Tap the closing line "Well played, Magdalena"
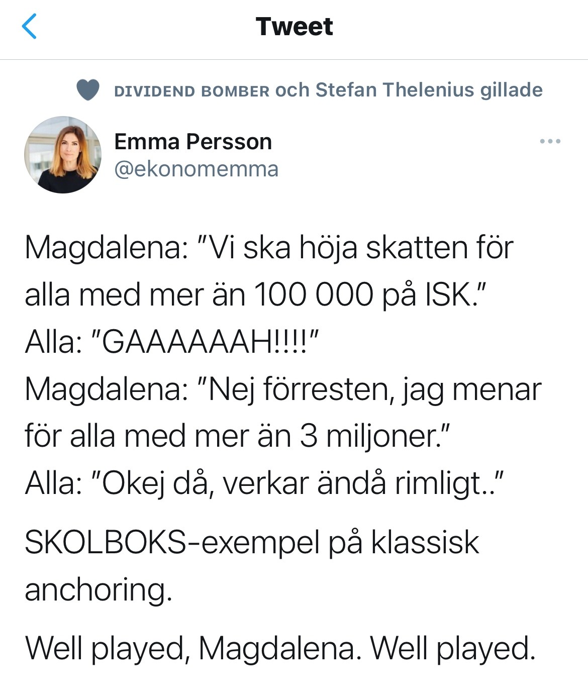This screenshot has width=588, height=700. [280, 649]
